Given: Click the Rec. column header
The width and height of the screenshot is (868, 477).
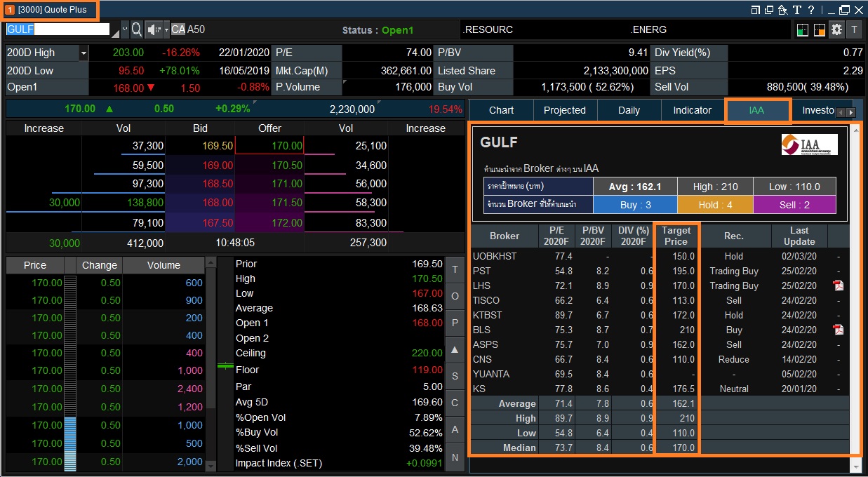Looking at the screenshot, I should tap(734, 236).
